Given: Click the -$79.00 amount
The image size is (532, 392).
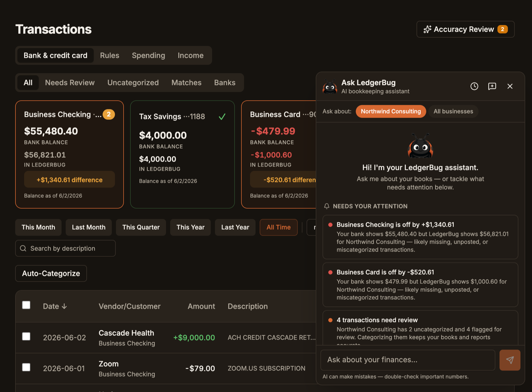Looking at the screenshot, I should (x=200, y=368).
